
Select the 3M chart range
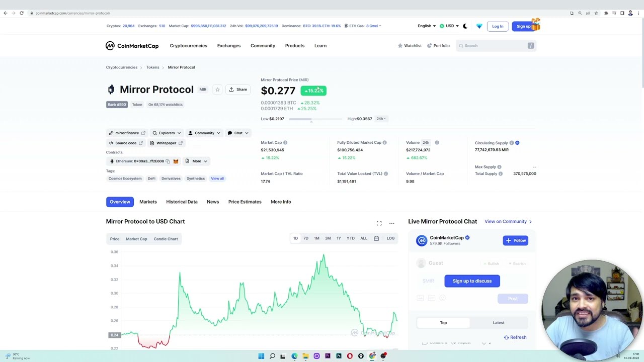pos(328,238)
